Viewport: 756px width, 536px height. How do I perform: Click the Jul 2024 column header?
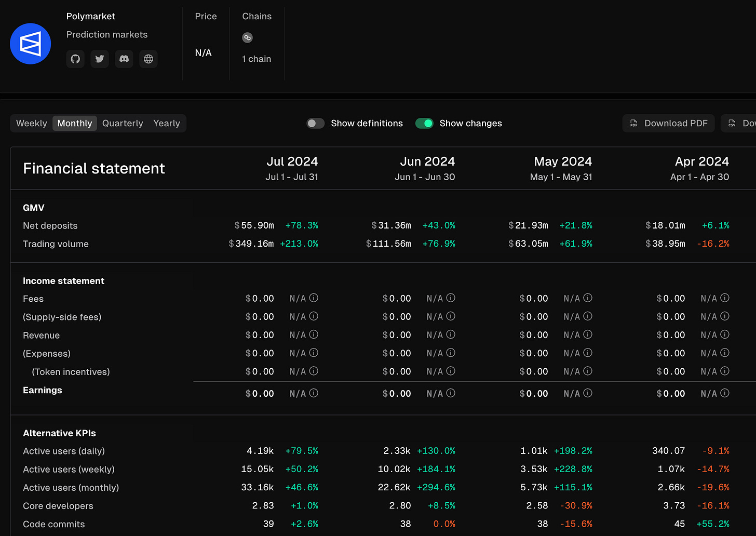click(x=292, y=168)
